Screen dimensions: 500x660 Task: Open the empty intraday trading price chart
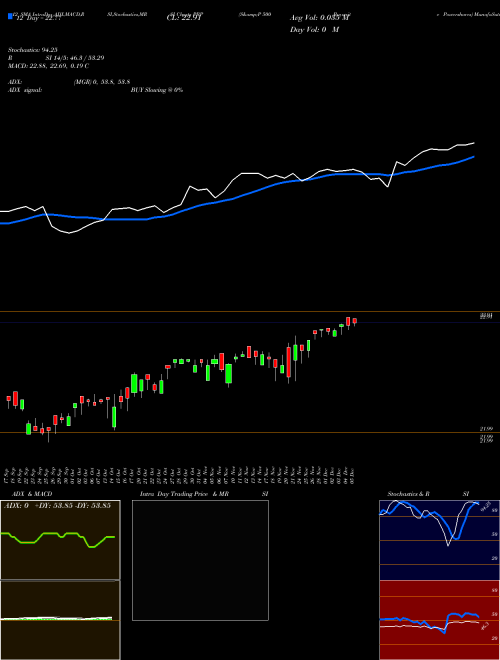pyautogui.click(x=200, y=560)
